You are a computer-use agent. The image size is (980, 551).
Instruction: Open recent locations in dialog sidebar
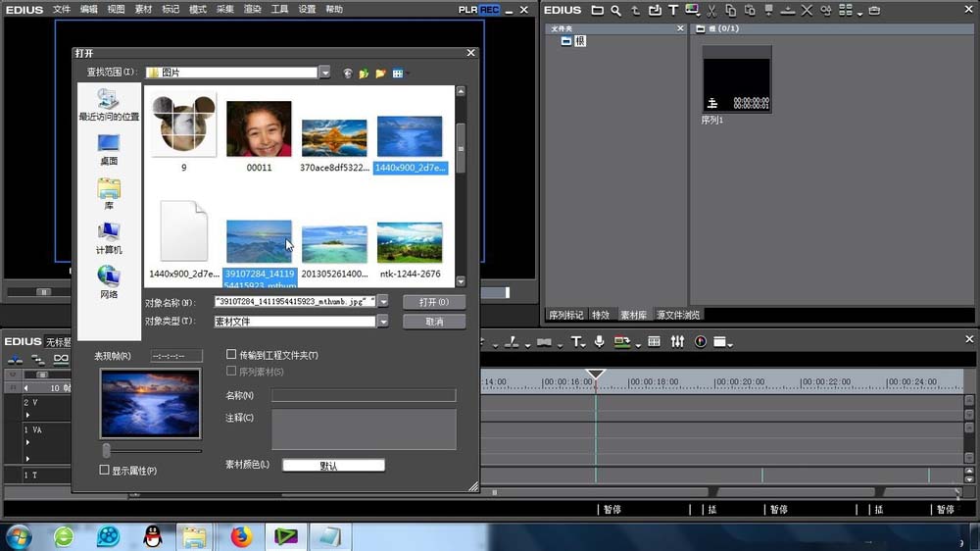point(109,105)
